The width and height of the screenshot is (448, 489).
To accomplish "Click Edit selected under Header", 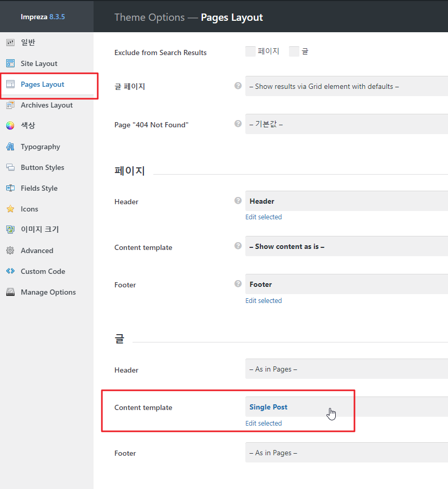I will (x=263, y=217).
